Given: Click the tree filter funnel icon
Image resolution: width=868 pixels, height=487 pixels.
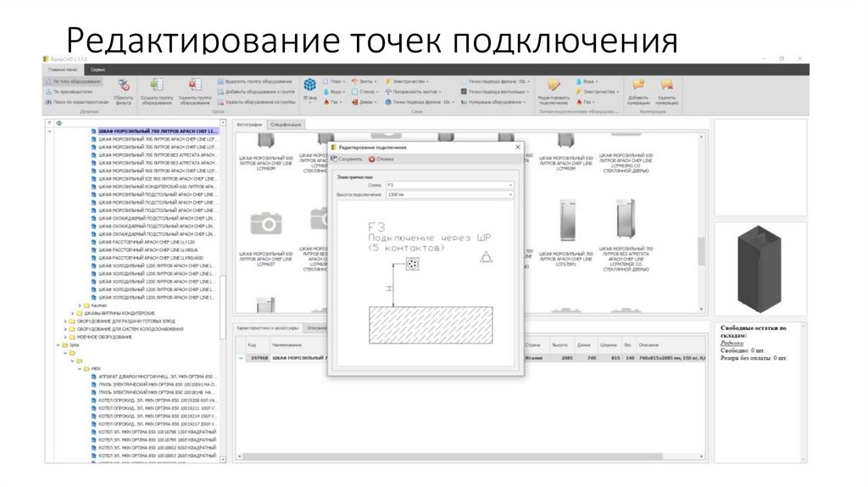Looking at the screenshot, I should click(x=49, y=123).
